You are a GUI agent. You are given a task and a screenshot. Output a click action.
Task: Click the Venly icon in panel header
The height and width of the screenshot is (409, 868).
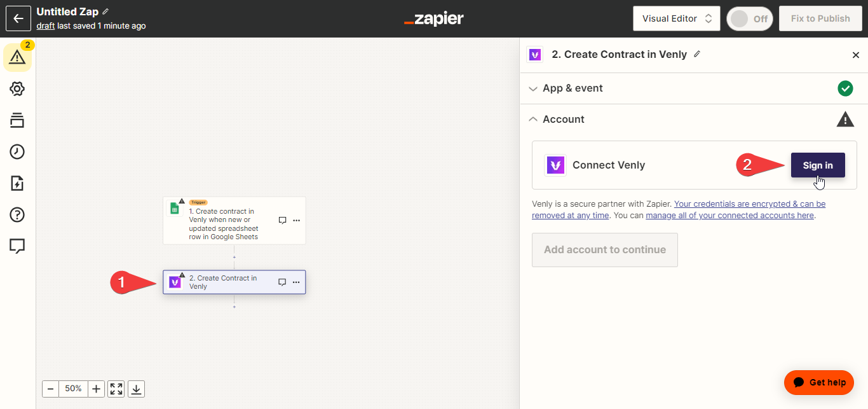click(535, 55)
